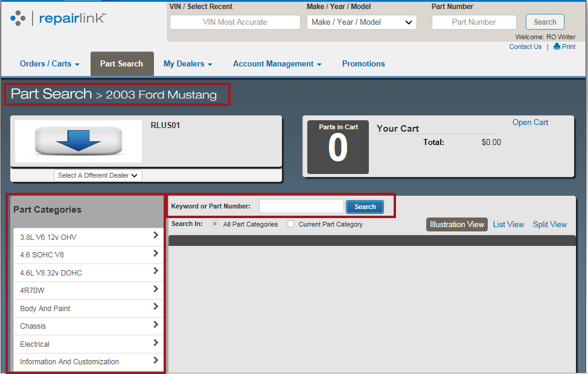Click the Parts in Cart counter
The image size is (588, 374).
[x=337, y=147]
